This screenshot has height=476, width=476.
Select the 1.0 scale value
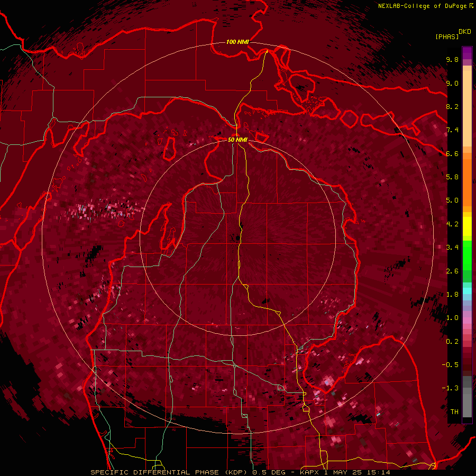[452, 318]
